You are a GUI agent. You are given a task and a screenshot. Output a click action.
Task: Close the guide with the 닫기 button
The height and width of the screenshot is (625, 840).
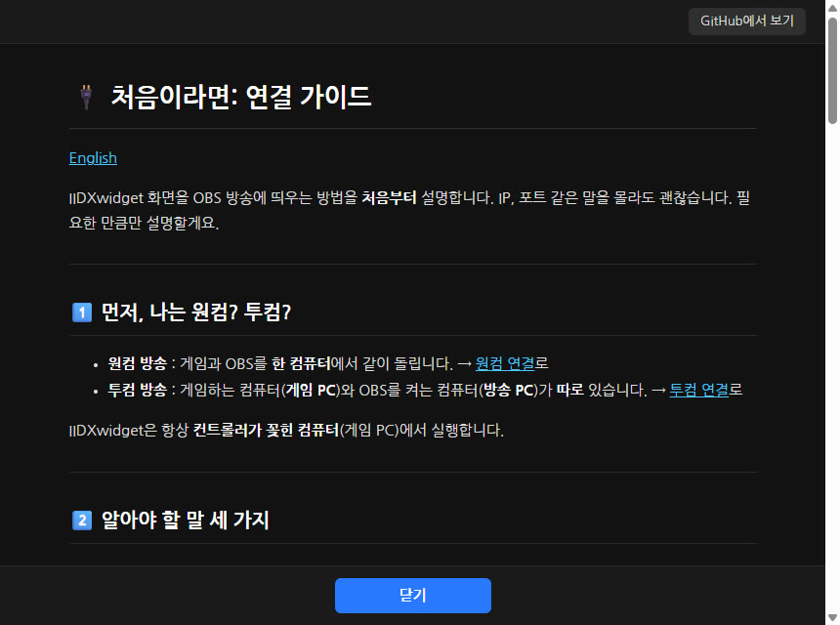413,595
